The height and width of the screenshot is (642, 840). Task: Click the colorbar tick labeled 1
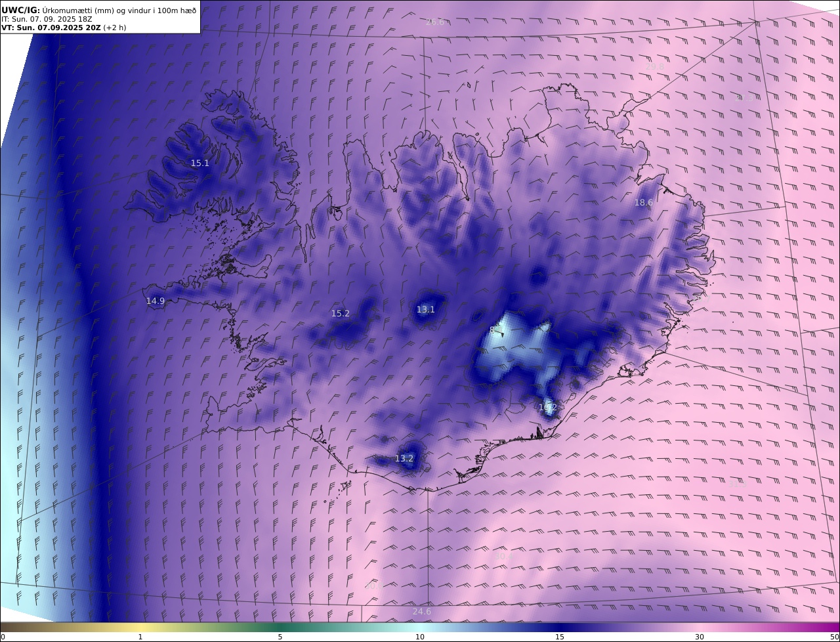point(140,637)
